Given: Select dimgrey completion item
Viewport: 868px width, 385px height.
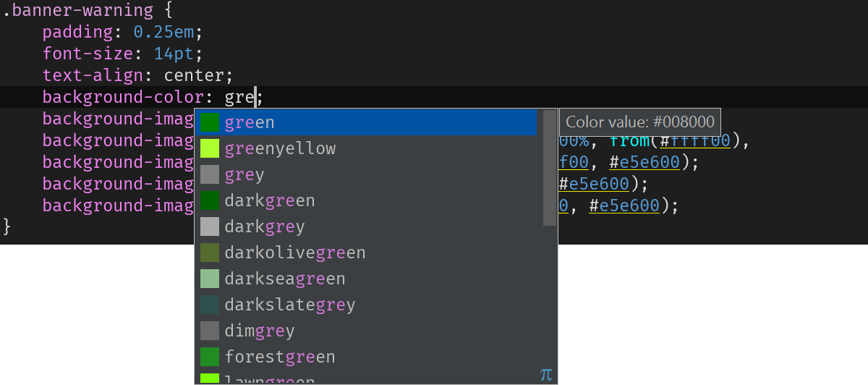Looking at the screenshot, I should point(367,331).
